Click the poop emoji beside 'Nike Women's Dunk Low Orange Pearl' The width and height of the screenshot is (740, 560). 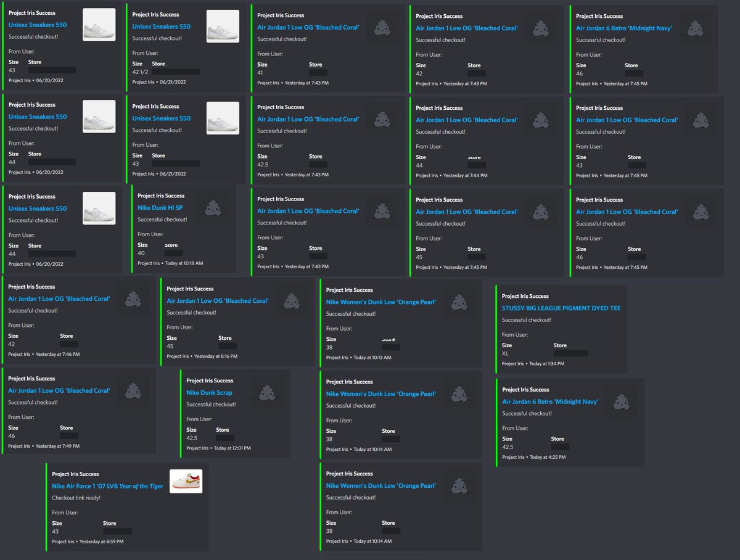coord(459,302)
